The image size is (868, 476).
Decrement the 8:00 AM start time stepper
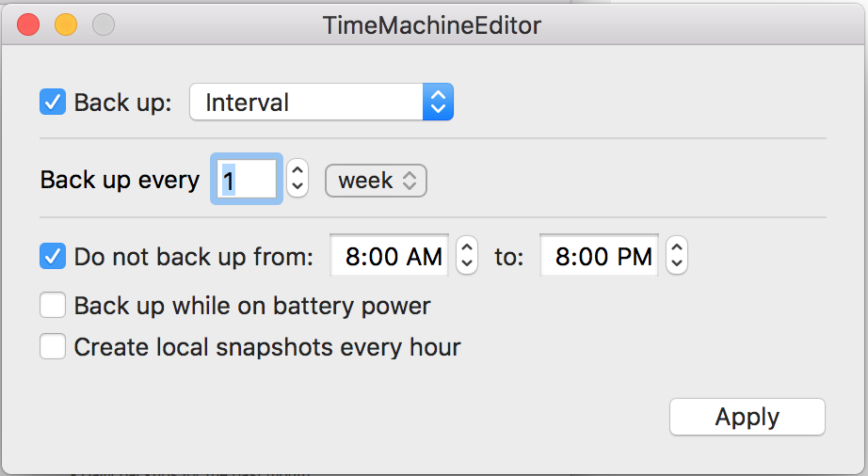(467, 264)
